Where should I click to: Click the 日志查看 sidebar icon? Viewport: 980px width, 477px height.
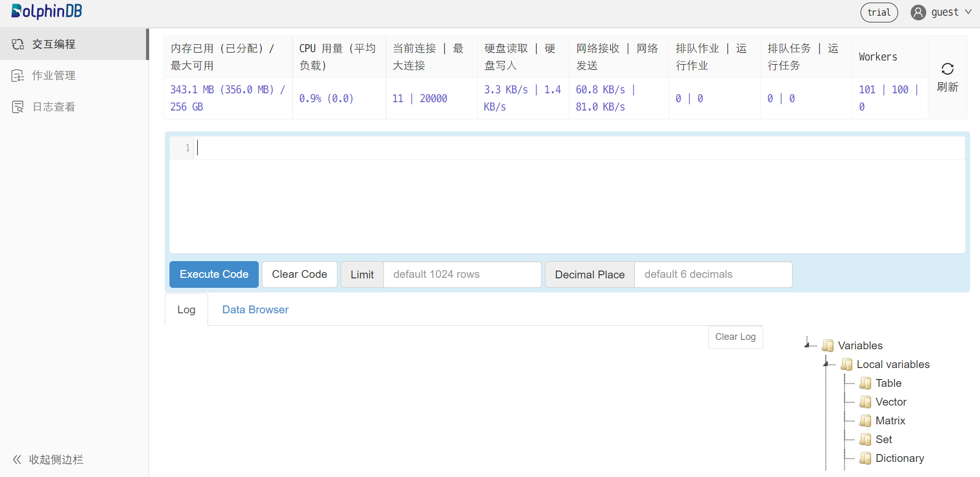(x=18, y=107)
